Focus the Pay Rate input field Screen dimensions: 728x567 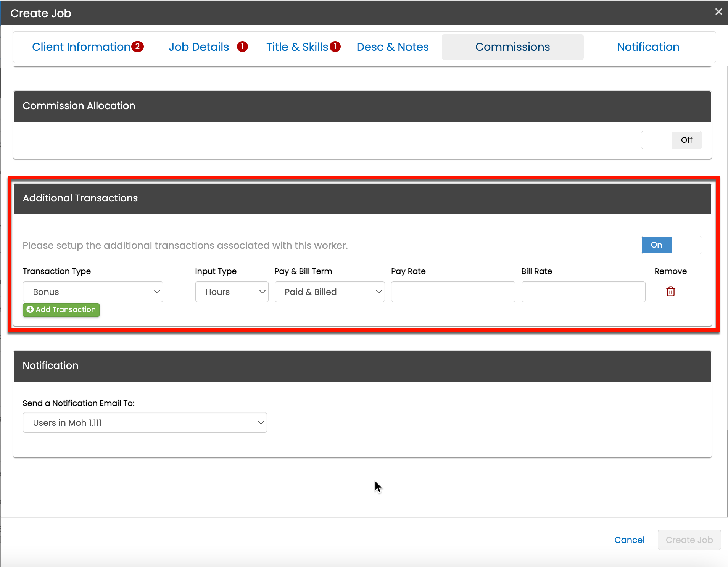[x=453, y=292]
